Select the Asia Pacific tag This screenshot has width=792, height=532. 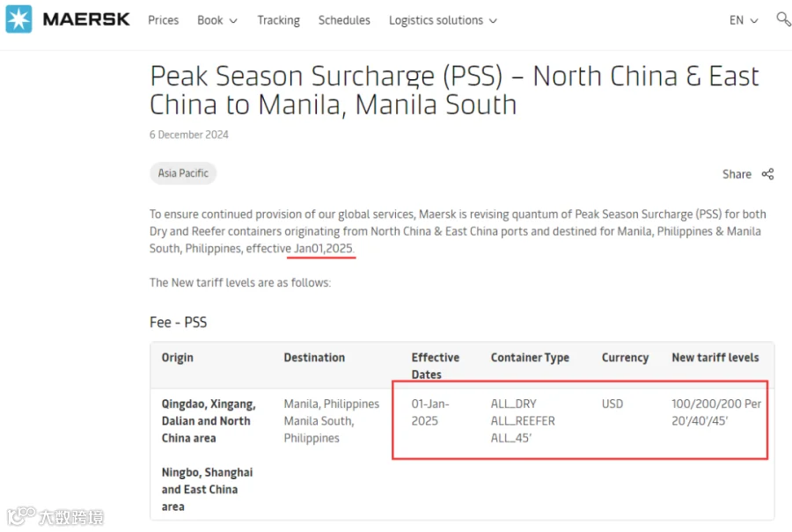pos(183,173)
